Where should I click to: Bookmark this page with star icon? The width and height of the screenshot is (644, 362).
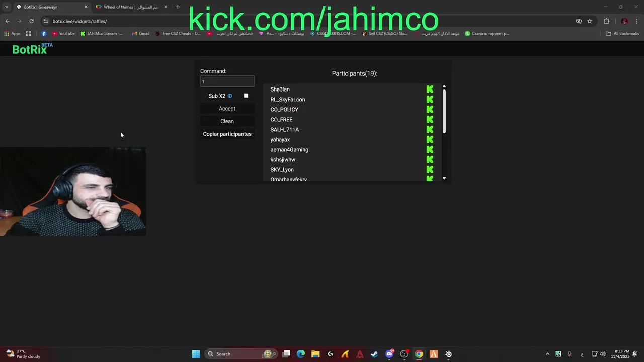click(590, 21)
